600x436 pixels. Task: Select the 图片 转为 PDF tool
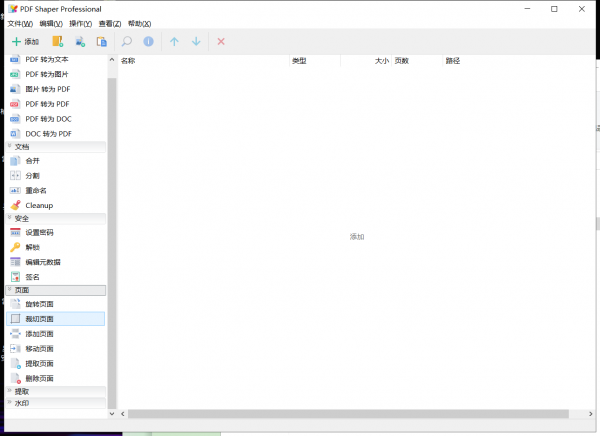56,89
